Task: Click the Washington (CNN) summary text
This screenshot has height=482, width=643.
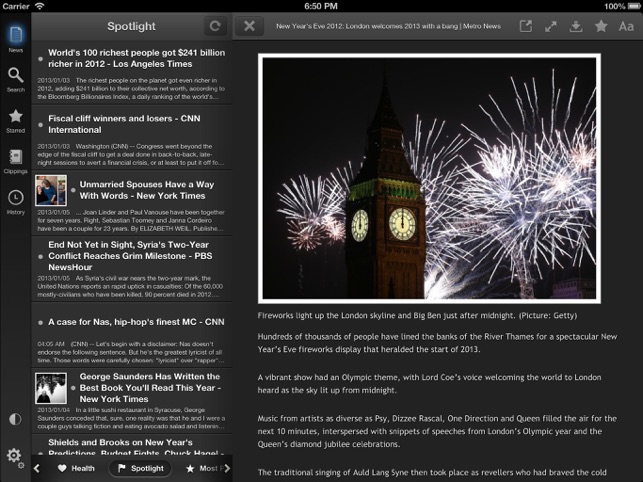Action: (131, 154)
